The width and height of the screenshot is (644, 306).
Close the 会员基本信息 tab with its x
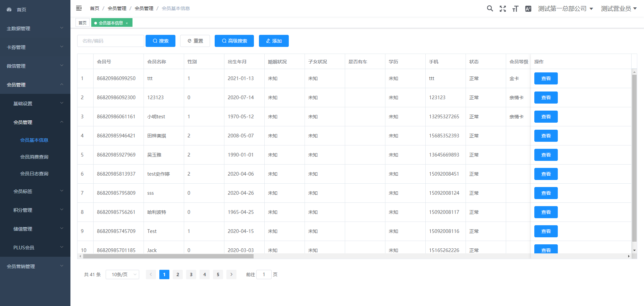(x=127, y=23)
